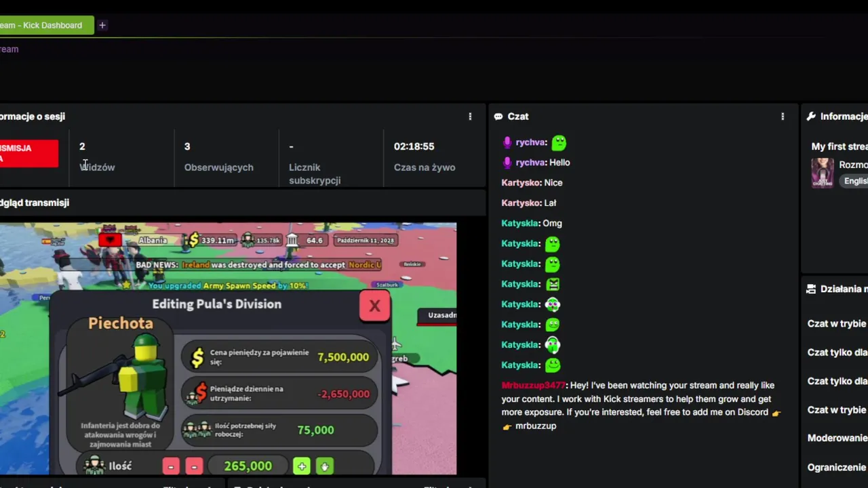868x488 pixels.
Task: Click the bank building icon beside 64.6
Action: click(292, 239)
